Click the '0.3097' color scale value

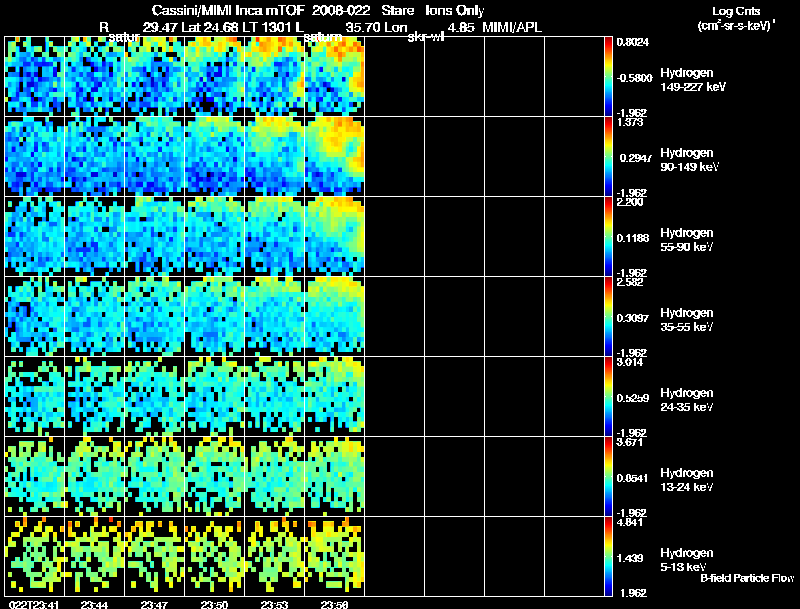[x=633, y=318]
